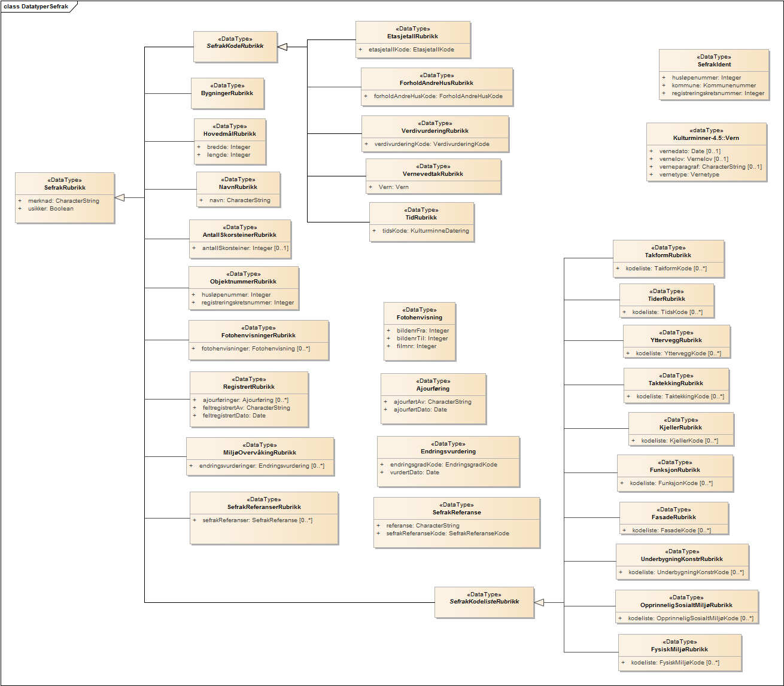Click the UnderbygningKonstrRubrikk title
Viewport: 784px width, 686px height.
[x=682, y=559]
